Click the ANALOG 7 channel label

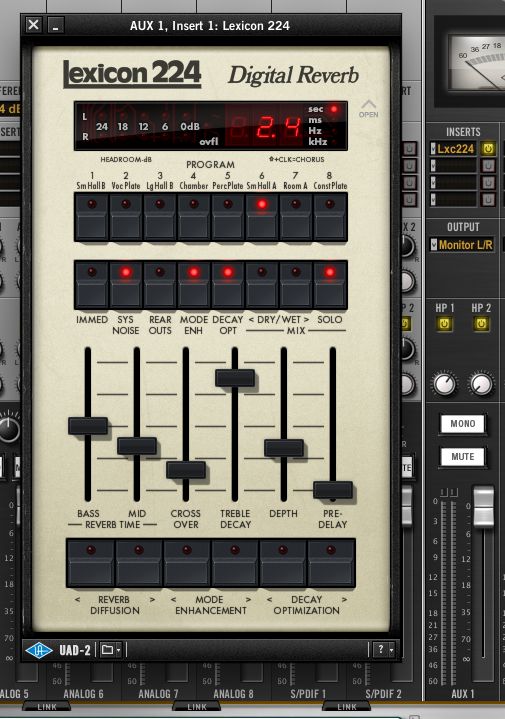[159, 694]
